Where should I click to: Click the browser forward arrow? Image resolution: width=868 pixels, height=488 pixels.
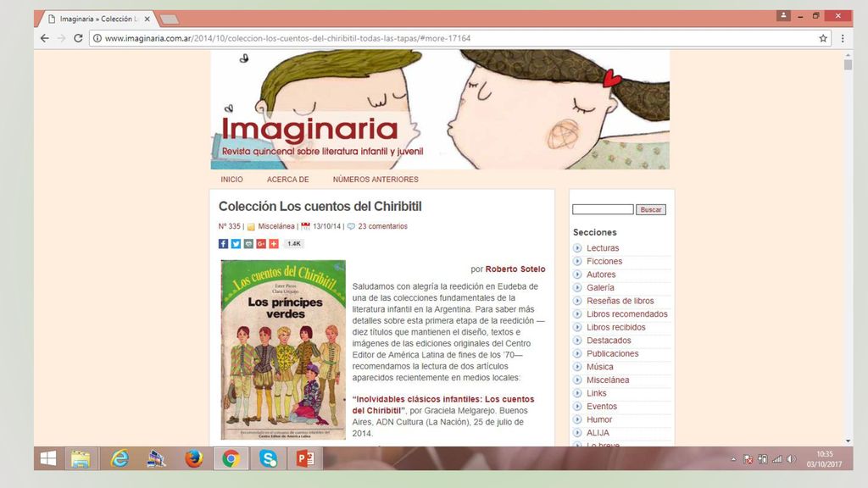61,38
